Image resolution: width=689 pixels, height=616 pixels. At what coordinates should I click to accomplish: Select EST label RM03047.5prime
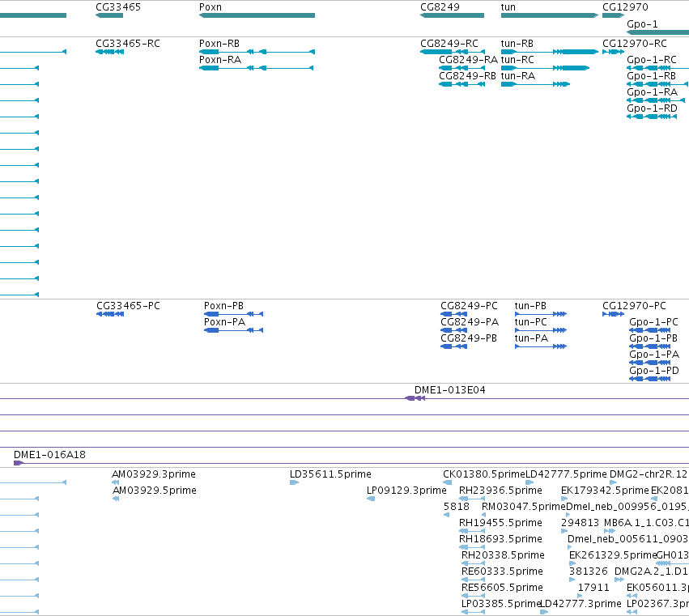click(x=524, y=507)
